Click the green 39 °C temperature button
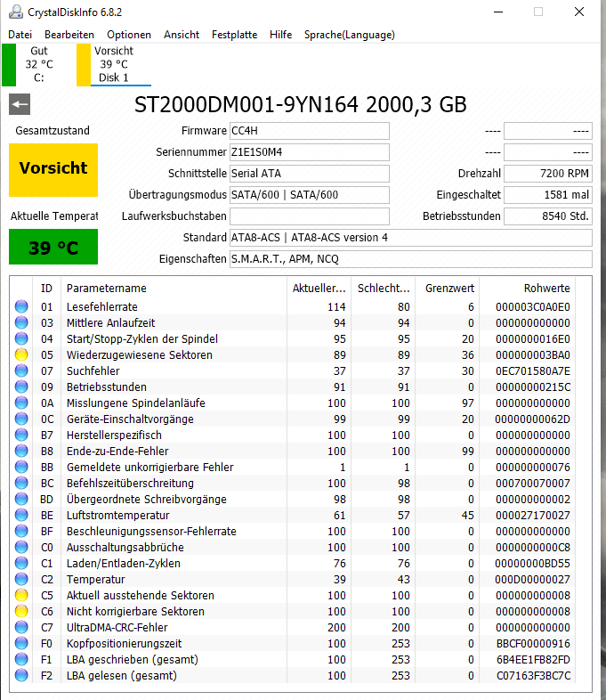The image size is (606, 700). (53, 247)
